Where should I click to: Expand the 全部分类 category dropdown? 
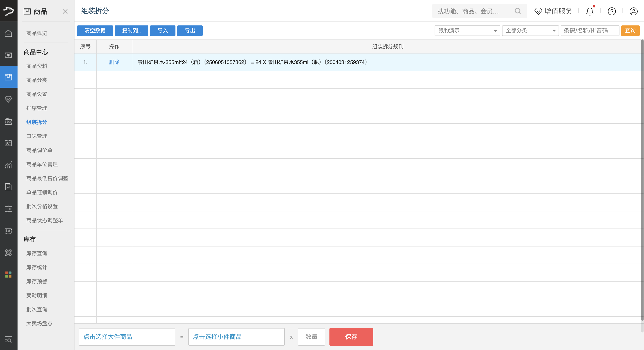[530, 30]
